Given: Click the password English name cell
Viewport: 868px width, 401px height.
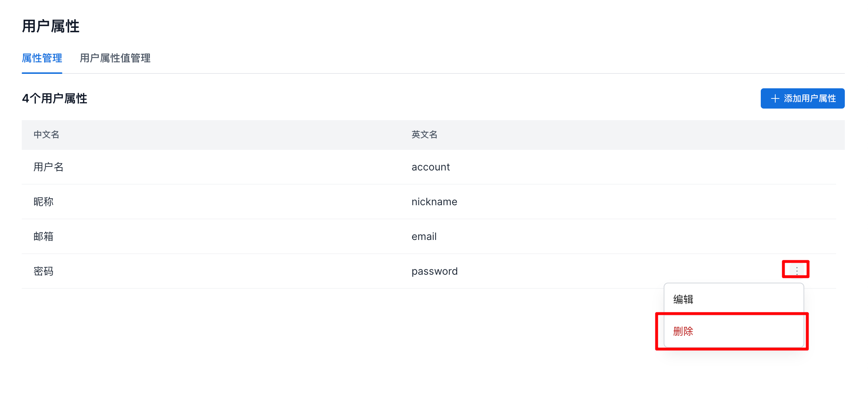Looking at the screenshot, I should click(434, 271).
